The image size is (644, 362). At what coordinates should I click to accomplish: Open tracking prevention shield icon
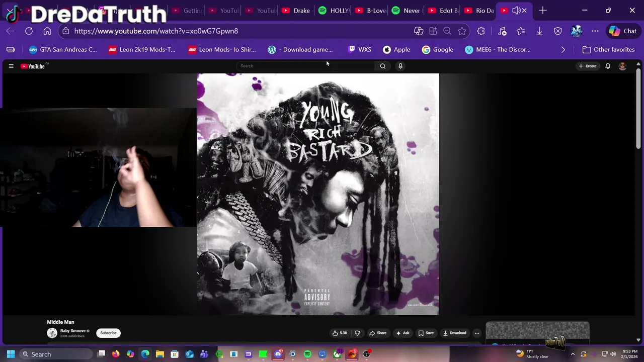[558, 31]
